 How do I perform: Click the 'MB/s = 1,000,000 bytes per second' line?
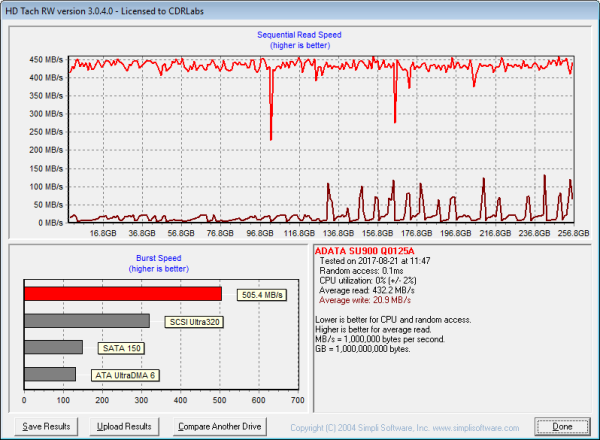tap(380, 339)
